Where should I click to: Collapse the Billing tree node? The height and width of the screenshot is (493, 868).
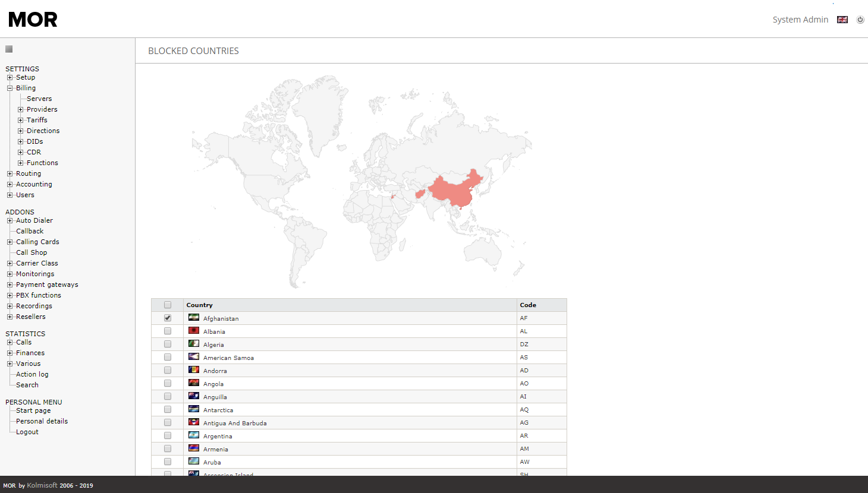click(10, 88)
